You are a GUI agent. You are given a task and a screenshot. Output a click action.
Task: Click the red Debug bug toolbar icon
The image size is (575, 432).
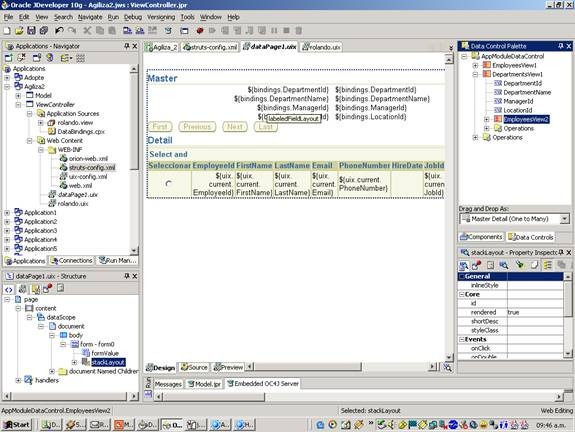click(x=199, y=30)
